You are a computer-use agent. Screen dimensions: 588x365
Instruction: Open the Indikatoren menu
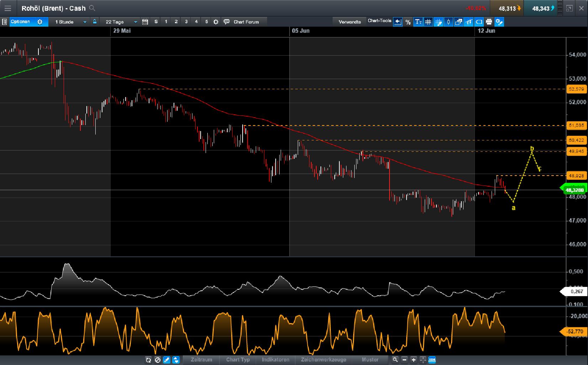pos(276,360)
